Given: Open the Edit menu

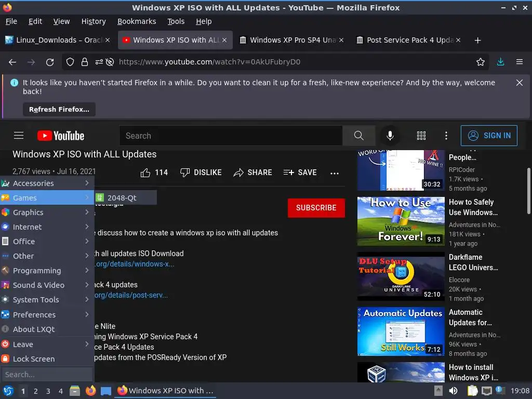Looking at the screenshot, I should point(35,21).
